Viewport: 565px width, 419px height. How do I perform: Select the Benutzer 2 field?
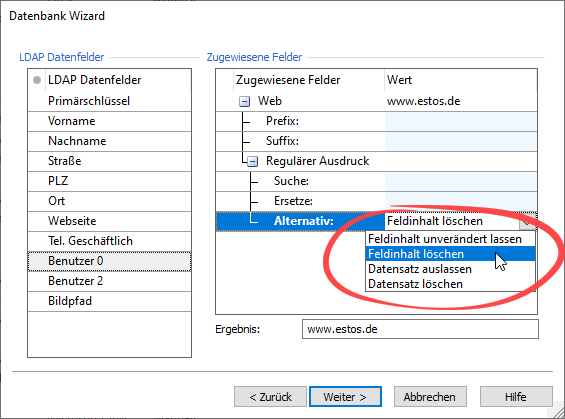click(x=109, y=281)
